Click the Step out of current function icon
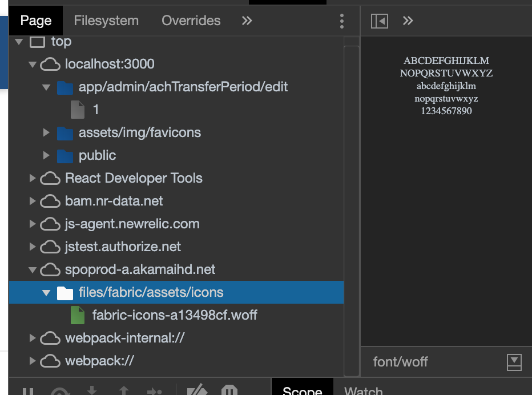Viewport: 532px width, 395px height. coord(124,392)
